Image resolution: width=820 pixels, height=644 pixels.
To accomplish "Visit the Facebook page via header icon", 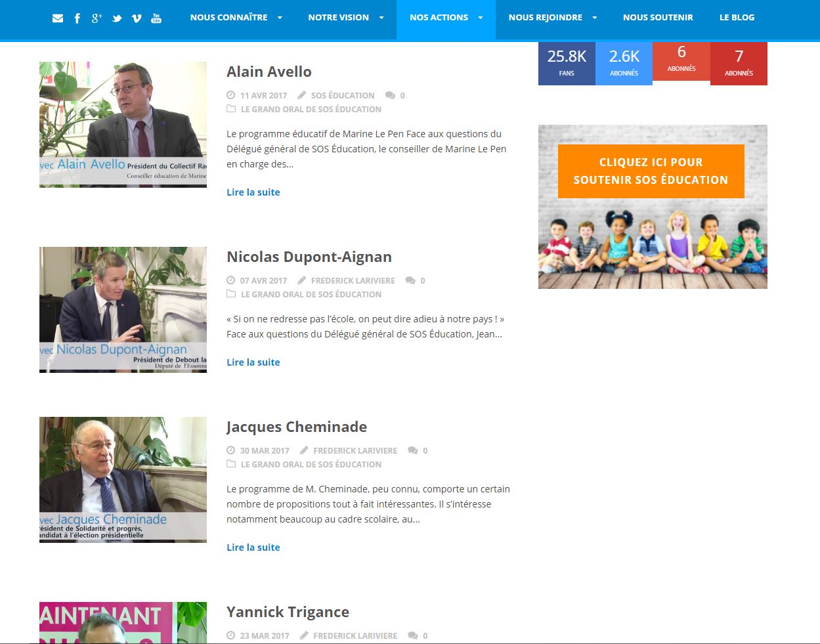I will tap(77, 18).
